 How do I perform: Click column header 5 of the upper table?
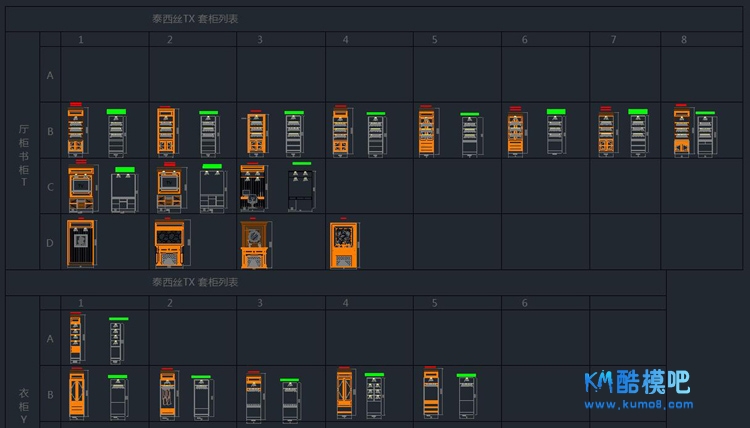[x=435, y=40]
